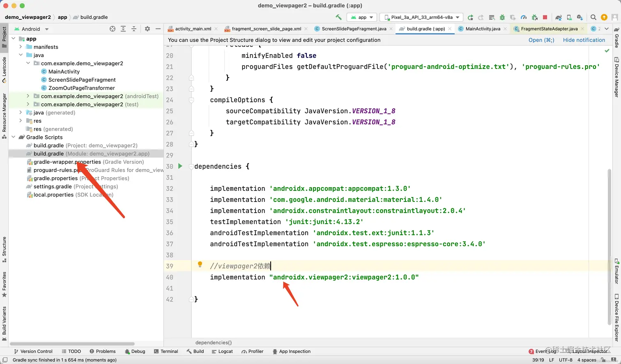Open the app run configuration dropdown
The width and height of the screenshot is (621, 364).
pyautogui.click(x=362, y=17)
